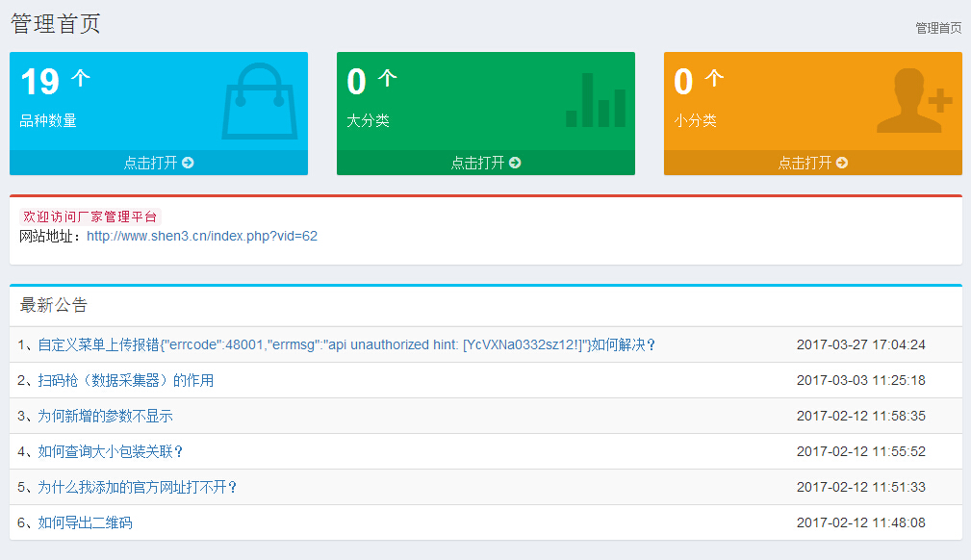Click the date 2017-02-12 11:58:35

tap(860, 416)
